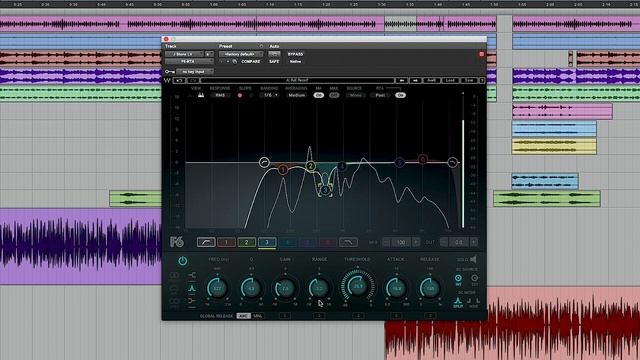The image size is (640, 360).
Task: Go to previous preset with left arrow
Action: [402, 80]
